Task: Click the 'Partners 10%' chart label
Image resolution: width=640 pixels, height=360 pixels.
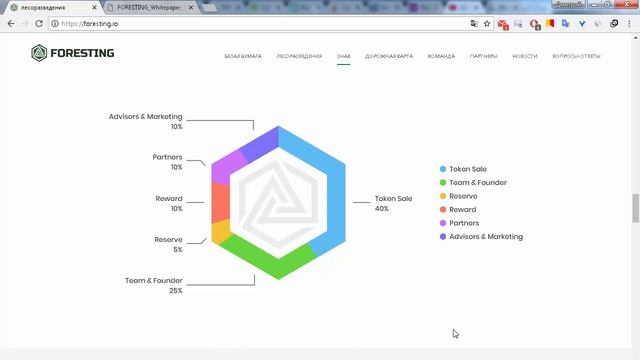Action: pyautogui.click(x=167, y=162)
